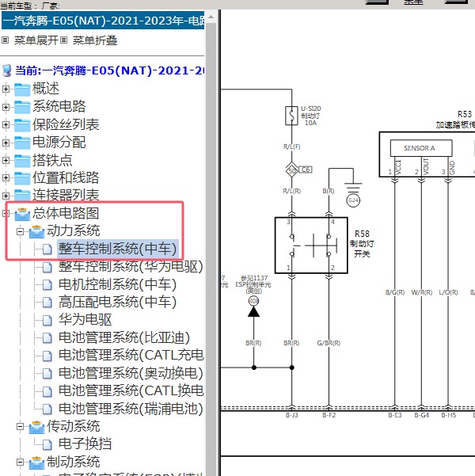Select the 一汽奔腾-E05(NAT) vehicle title bar
The height and width of the screenshot is (476, 475).
point(103,21)
